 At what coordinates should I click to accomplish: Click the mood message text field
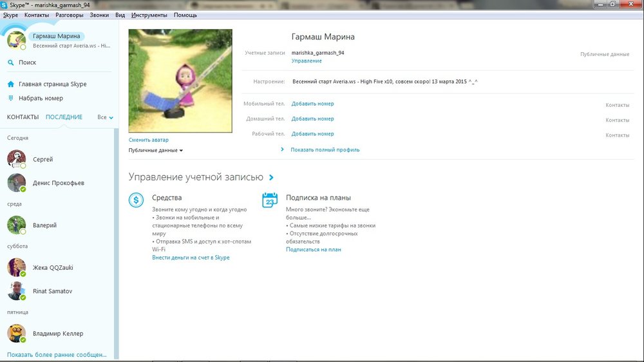pyautogui.click(x=385, y=81)
